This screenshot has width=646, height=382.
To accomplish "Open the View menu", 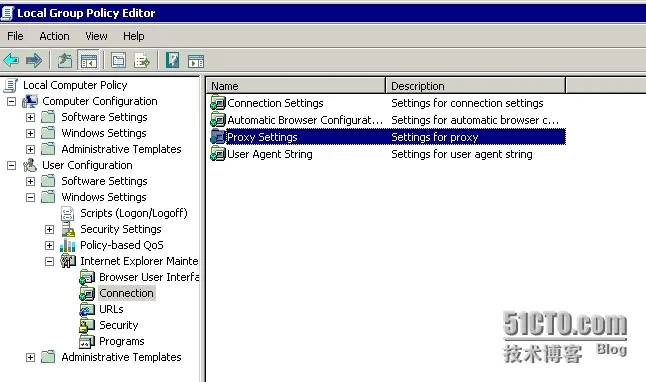I will tap(96, 36).
